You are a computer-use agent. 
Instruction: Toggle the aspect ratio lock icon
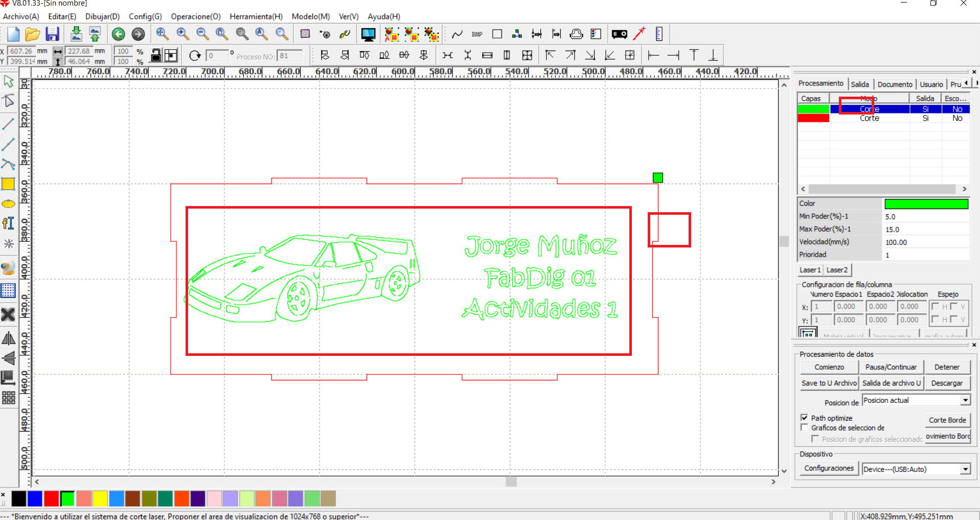coord(156,55)
